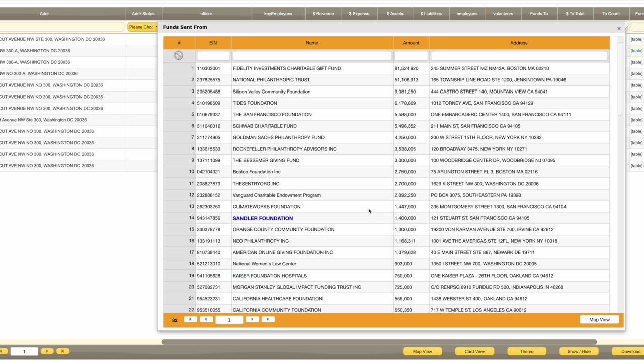
Task: Focus the Amount filter input in dialog
Action: pyautogui.click(x=412, y=56)
